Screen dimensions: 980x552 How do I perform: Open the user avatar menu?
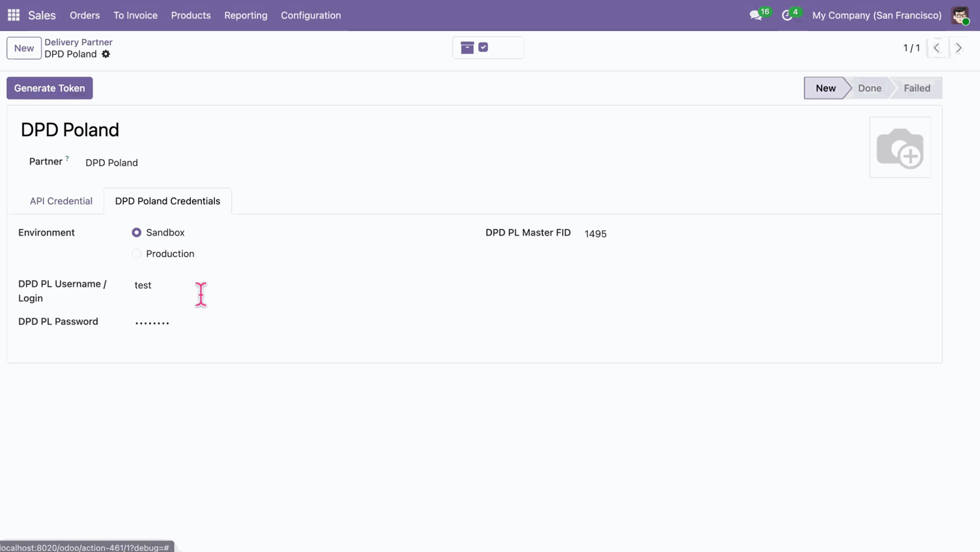[960, 15]
